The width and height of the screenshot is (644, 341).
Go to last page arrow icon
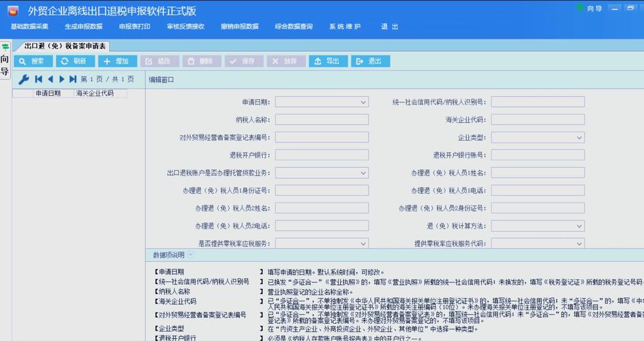(73, 79)
